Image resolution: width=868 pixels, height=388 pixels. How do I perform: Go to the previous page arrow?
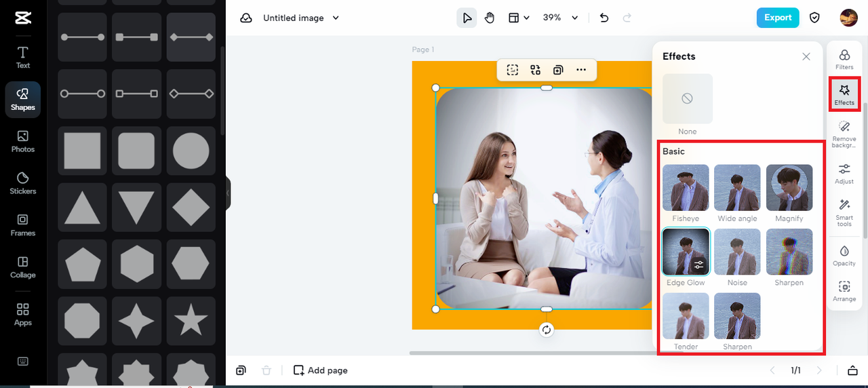(x=772, y=370)
